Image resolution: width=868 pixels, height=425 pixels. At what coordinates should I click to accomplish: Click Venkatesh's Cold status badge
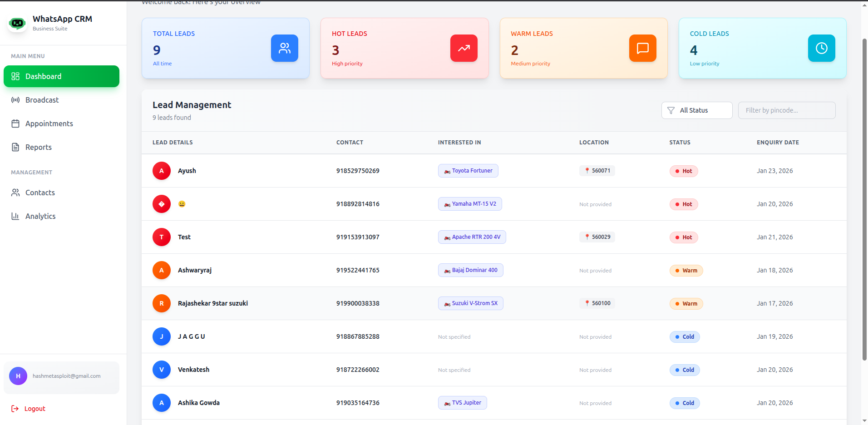coord(685,370)
